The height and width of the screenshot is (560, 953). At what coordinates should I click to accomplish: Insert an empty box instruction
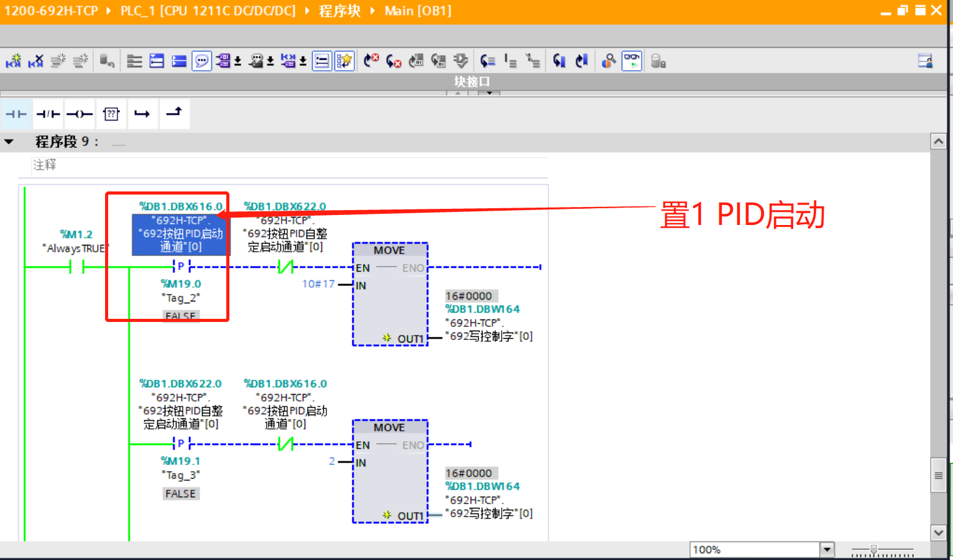[x=111, y=114]
